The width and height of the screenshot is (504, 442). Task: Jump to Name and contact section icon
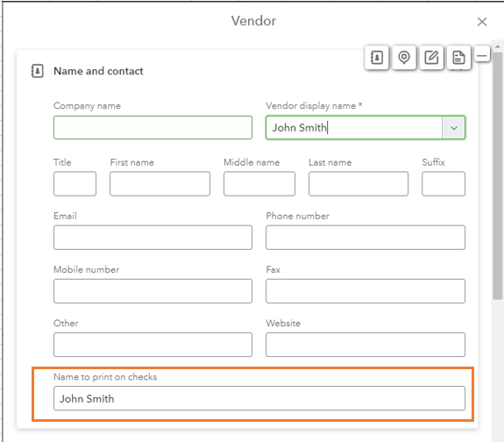[376, 58]
